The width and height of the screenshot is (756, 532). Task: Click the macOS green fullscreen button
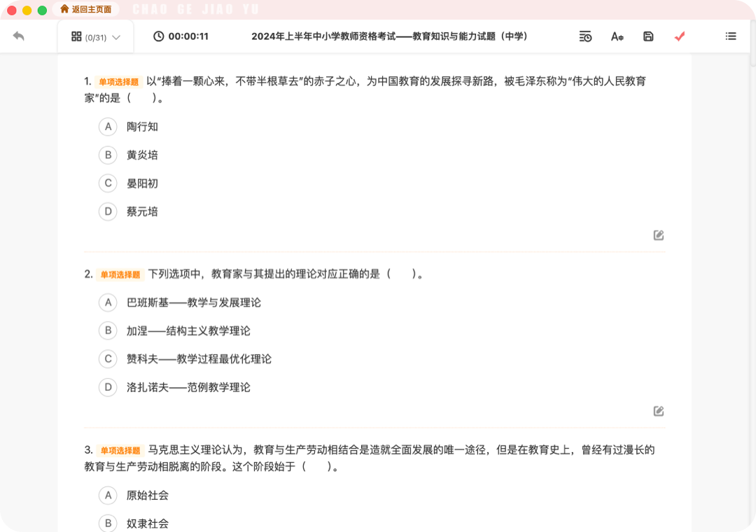tap(43, 10)
